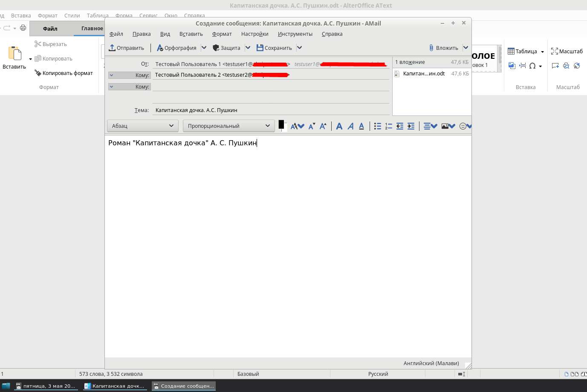Click the black text color swatch

click(281, 124)
